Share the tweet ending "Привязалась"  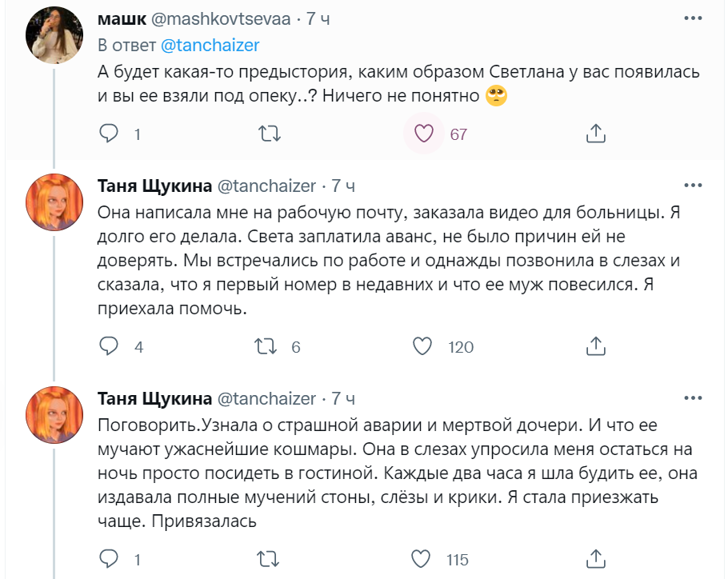(x=594, y=558)
